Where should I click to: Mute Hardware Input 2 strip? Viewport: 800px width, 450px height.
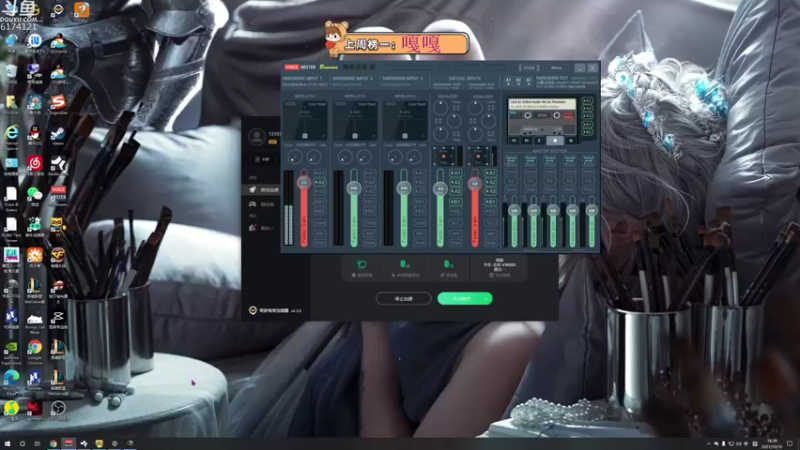click(x=370, y=243)
